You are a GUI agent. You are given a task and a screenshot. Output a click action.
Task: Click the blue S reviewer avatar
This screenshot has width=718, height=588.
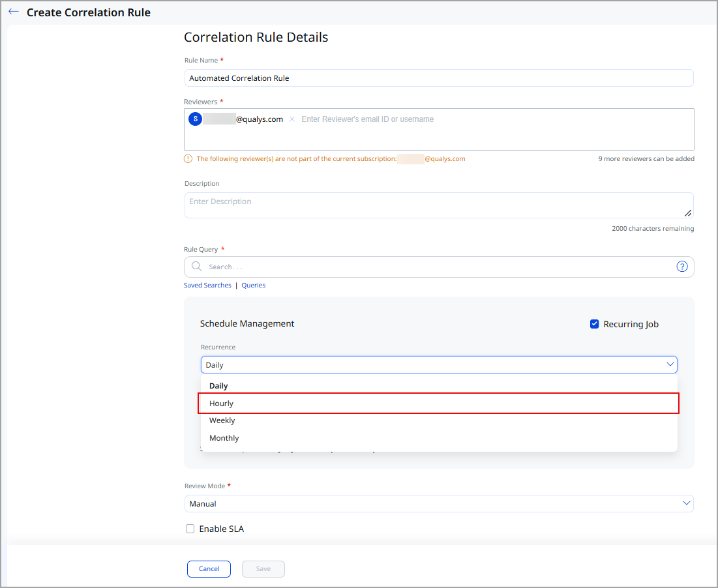click(196, 119)
